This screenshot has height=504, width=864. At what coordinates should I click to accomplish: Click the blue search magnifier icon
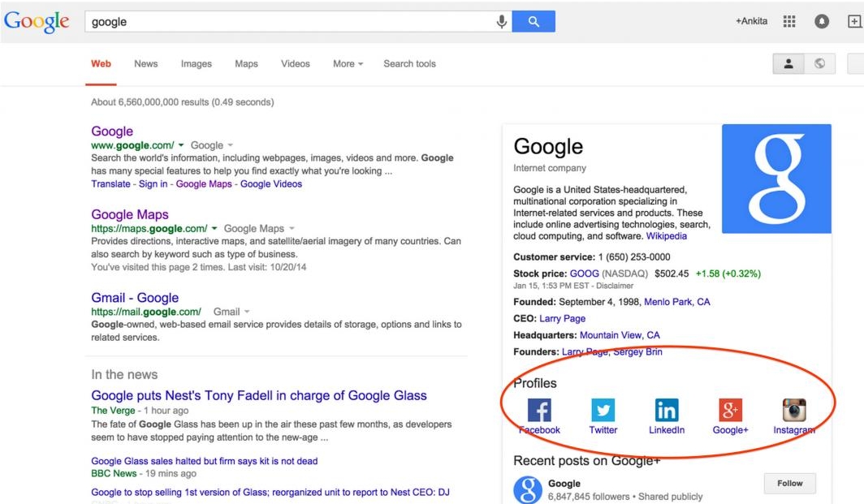[534, 21]
